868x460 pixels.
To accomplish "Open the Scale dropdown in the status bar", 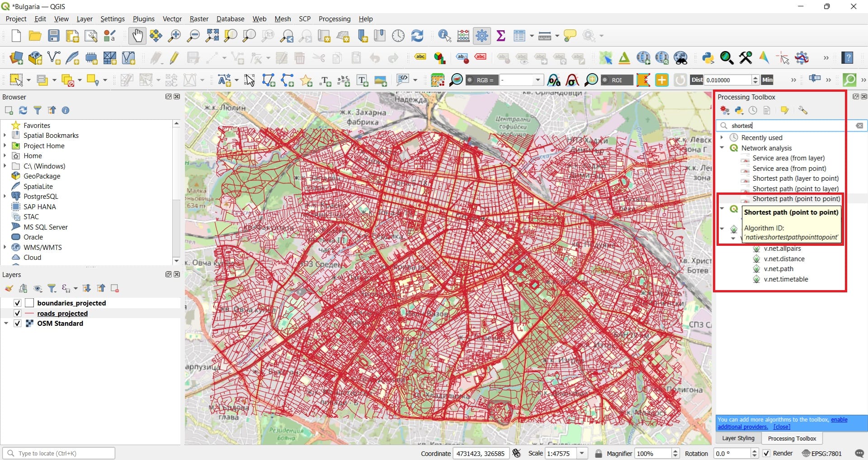I will [582, 453].
